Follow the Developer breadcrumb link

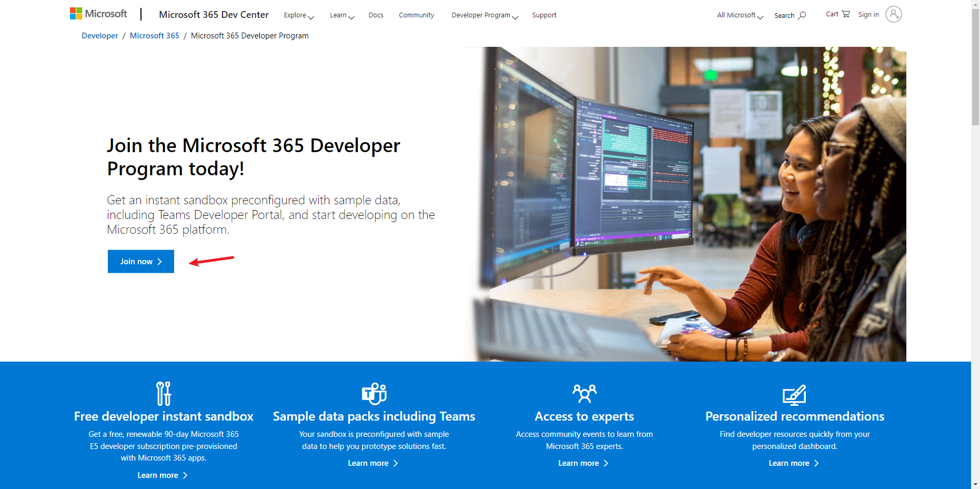(100, 36)
